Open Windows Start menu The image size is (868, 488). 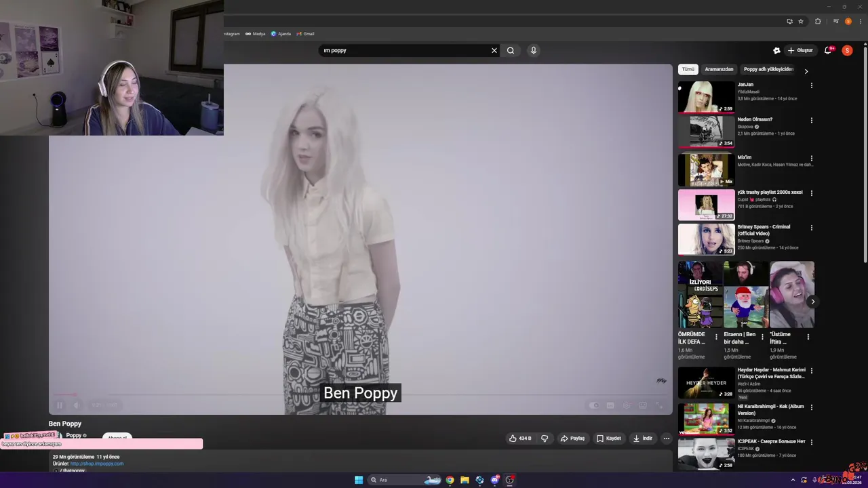pyautogui.click(x=359, y=480)
